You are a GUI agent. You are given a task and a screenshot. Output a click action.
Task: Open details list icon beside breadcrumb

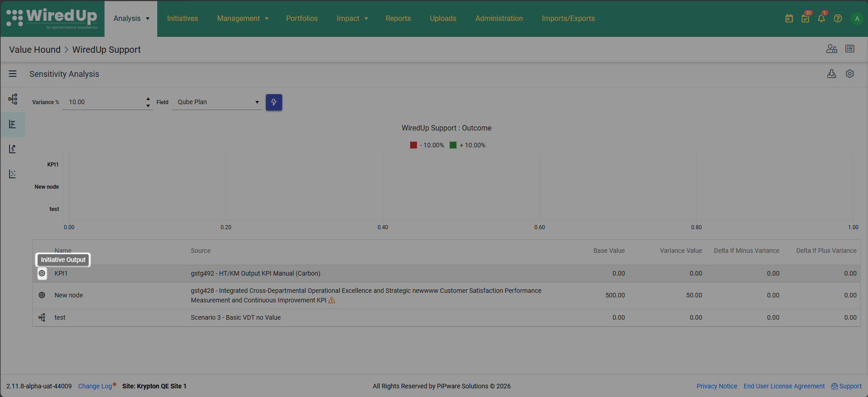(x=850, y=49)
